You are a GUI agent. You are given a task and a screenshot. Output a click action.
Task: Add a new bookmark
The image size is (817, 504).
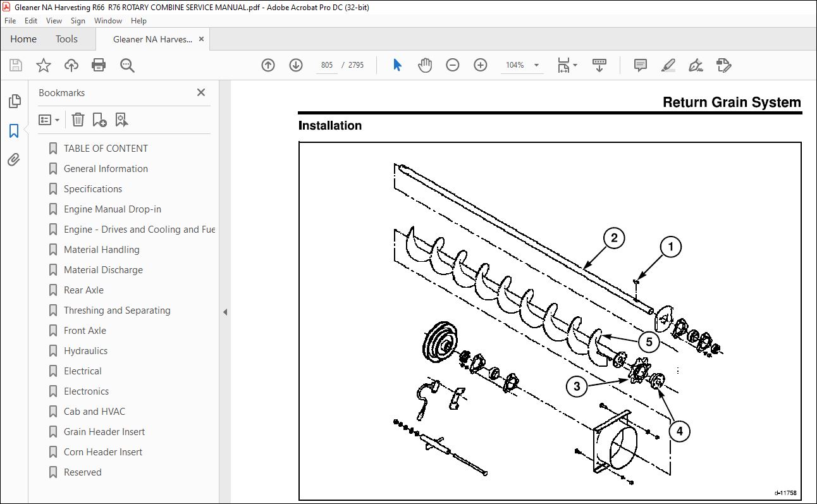click(x=100, y=120)
